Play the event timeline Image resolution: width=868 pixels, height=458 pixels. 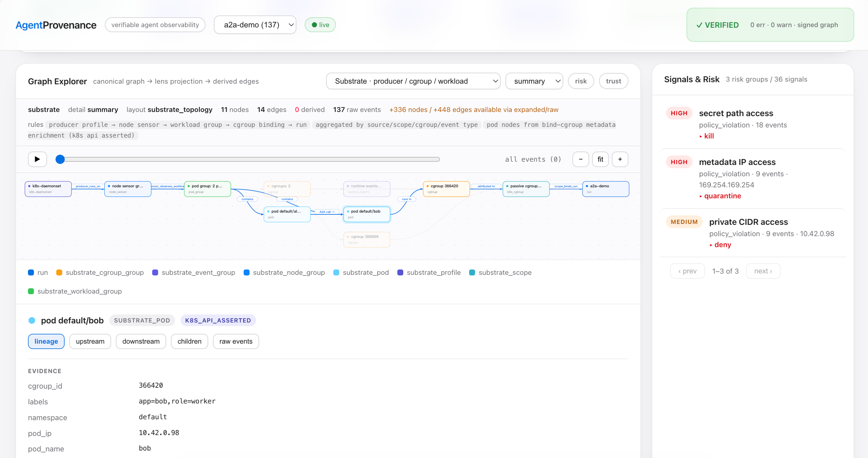click(37, 159)
